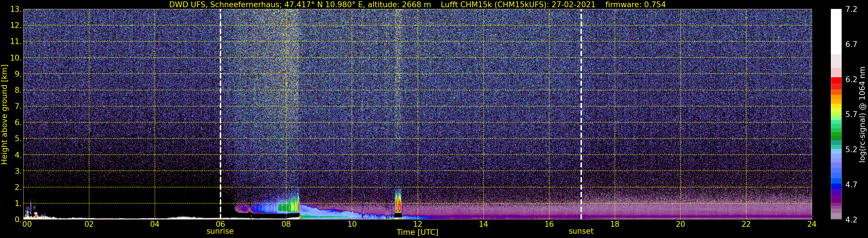Click the time axis tick label 14

[x=483, y=224]
